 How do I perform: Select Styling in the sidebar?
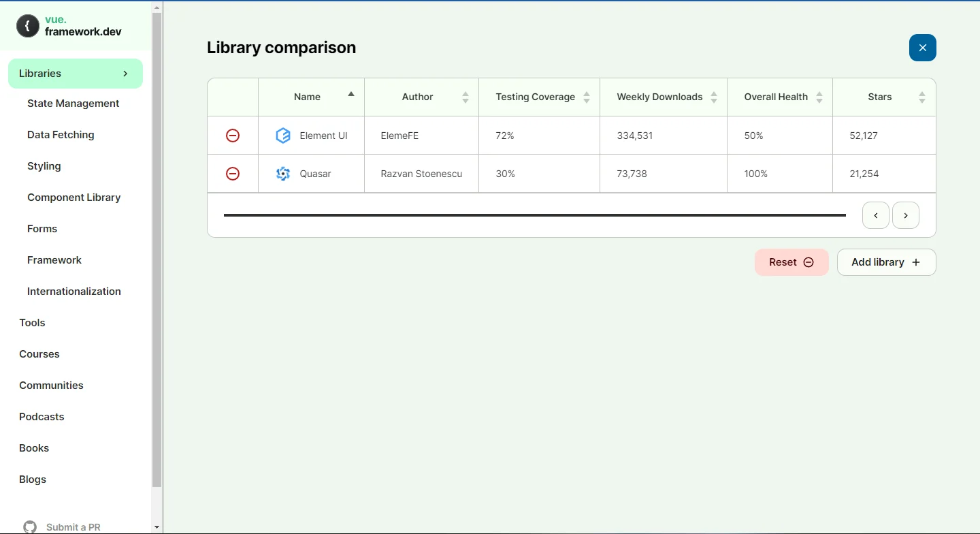[44, 166]
